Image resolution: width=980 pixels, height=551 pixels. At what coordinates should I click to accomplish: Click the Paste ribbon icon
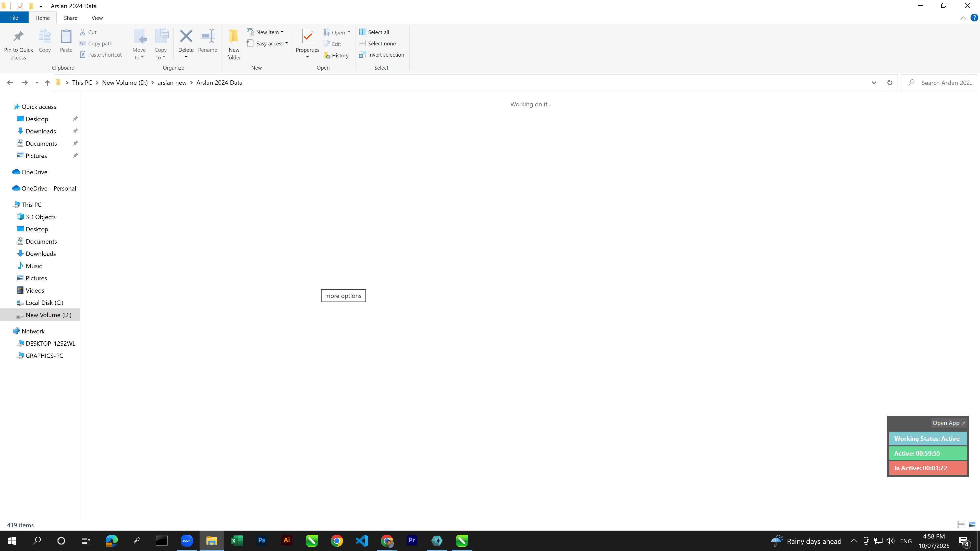(66, 36)
